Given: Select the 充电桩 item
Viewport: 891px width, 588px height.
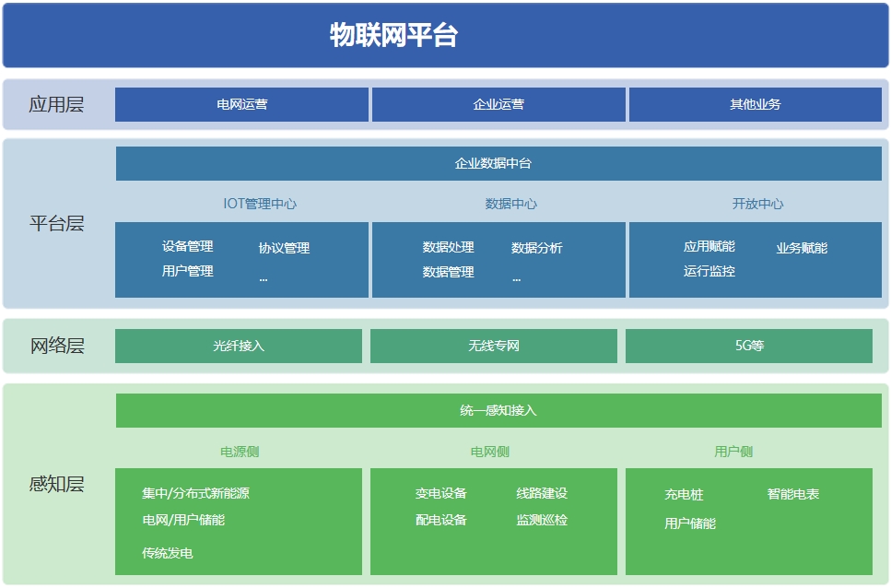Looking at the screenshot, I should (684, 495).
